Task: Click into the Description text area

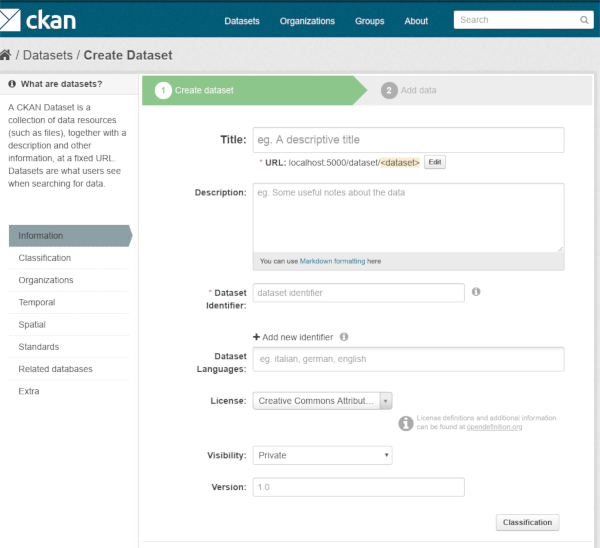Action: pyautogui.click(x=408, y=218)
